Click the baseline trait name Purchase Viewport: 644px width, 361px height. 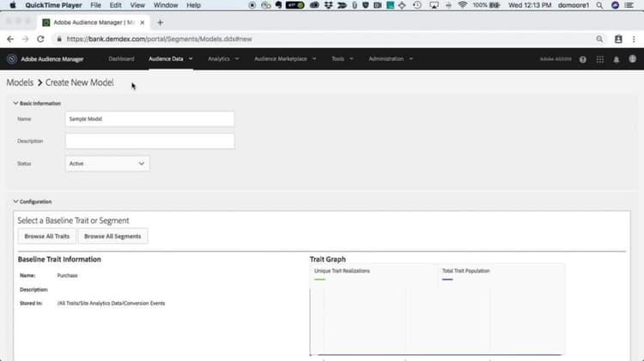(x=67, y=275)
